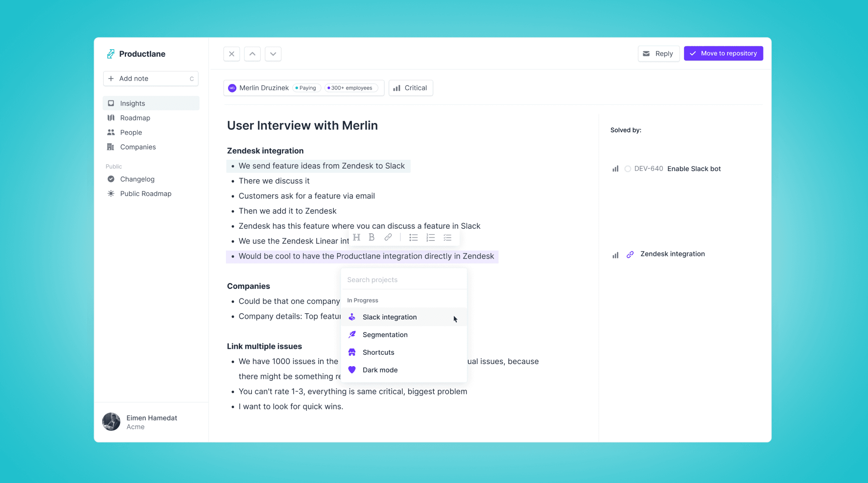Viewport: 868px width, 483px height.
Task: Go to previous note with up chevron
Action: tap(252, 54)
